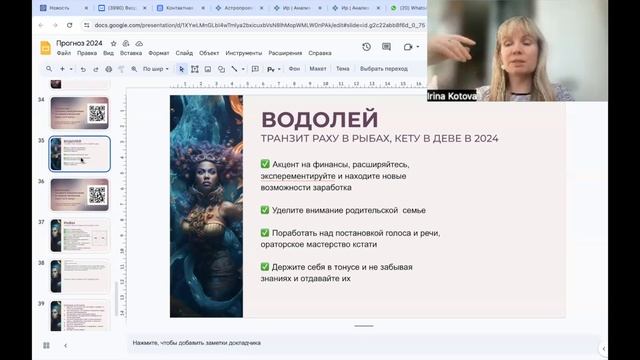Open the shapes tool

point(221,69)
